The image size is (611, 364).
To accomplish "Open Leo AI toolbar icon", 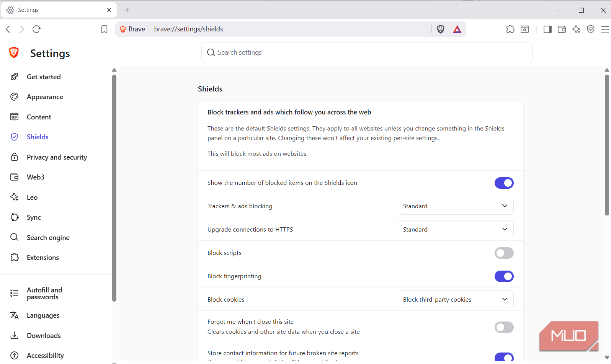I will tap(576, 29).
